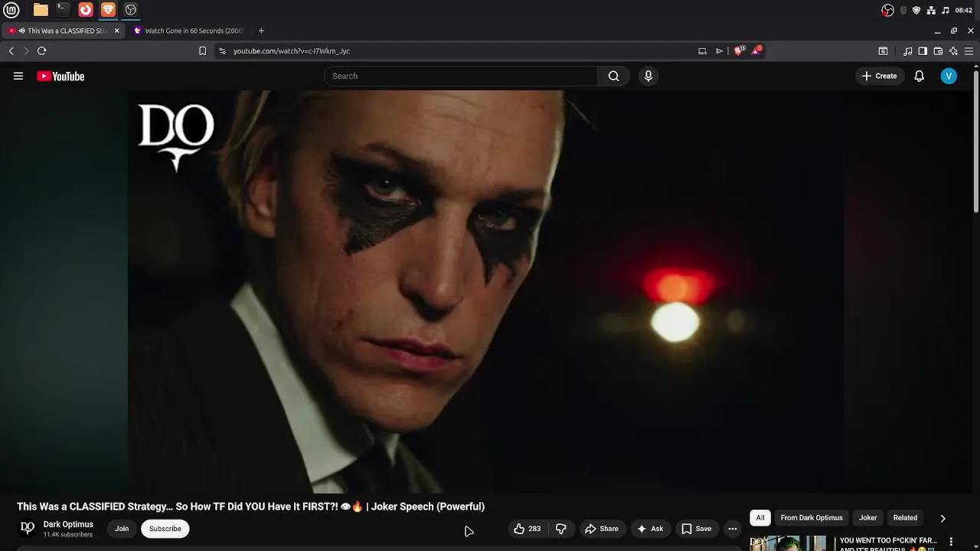980x551 pixels.
Task: Run search with magnifier button
Action: [613, 76]
